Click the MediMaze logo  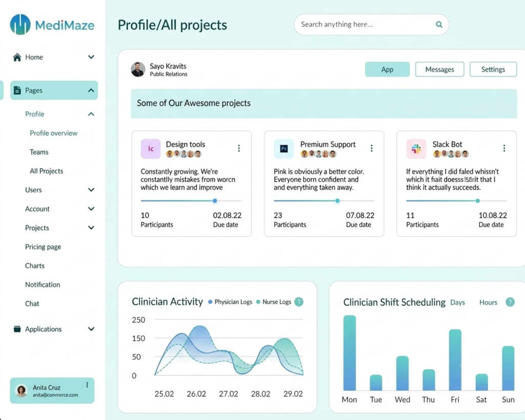point(53,25)
